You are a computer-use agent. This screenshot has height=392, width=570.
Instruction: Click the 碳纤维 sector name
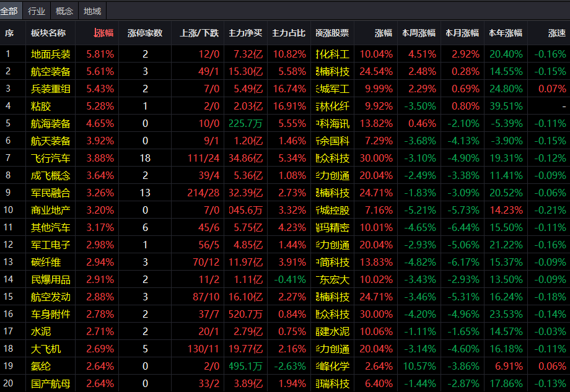[46, 263]
